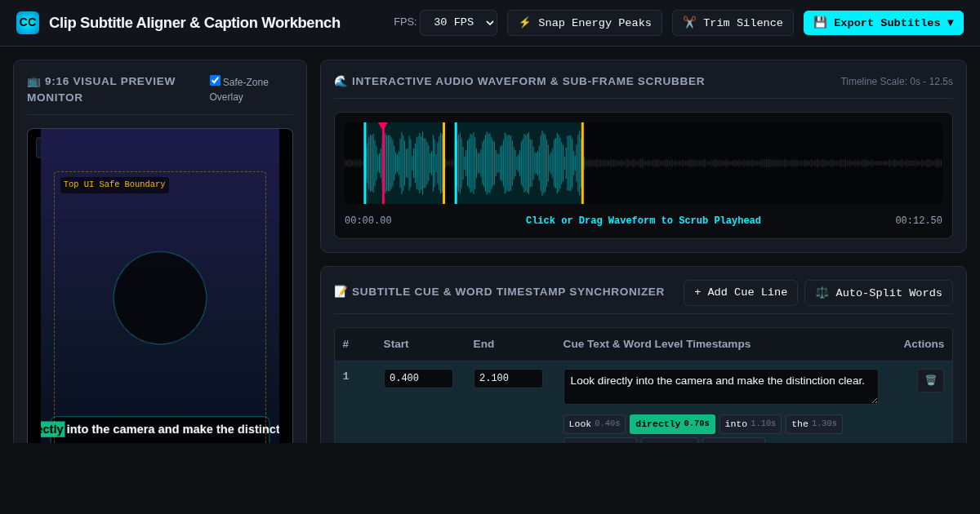This screenshot has width=980, height=514.
Task: Click the first cyan cue start marker on the waveform
Action: (x=365, y=163)
